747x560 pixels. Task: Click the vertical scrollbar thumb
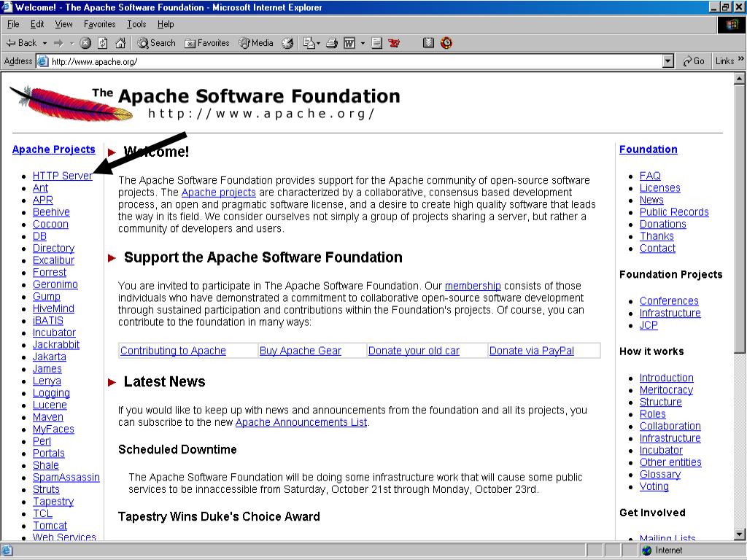pos(740,219)
